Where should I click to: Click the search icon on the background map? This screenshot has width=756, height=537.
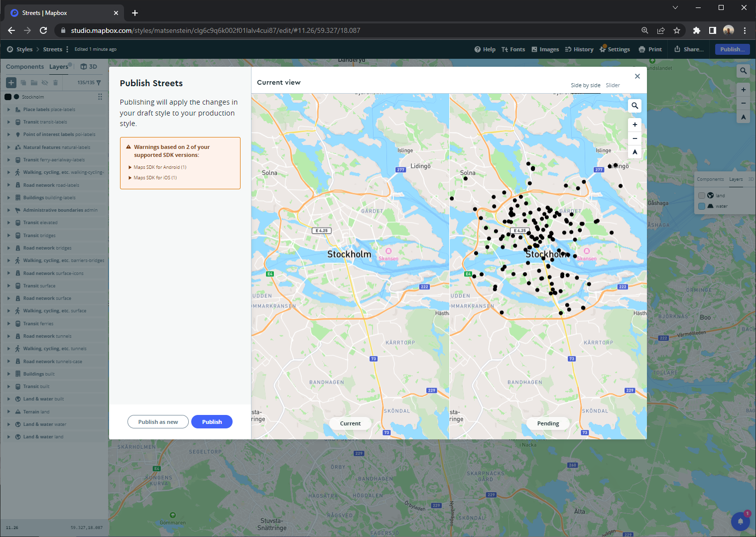[743, 71]
